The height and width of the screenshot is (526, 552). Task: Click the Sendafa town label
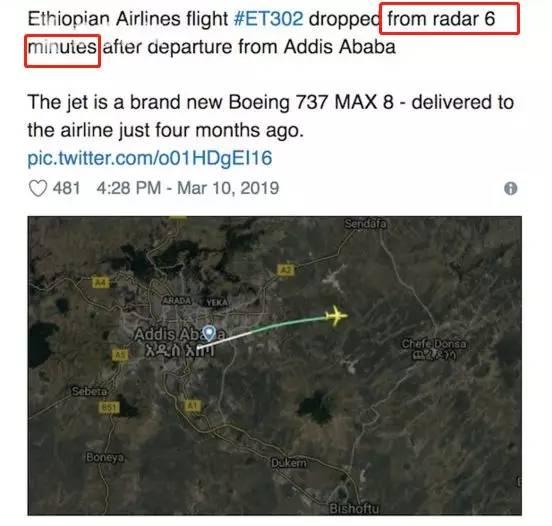(x=365, y=224)
